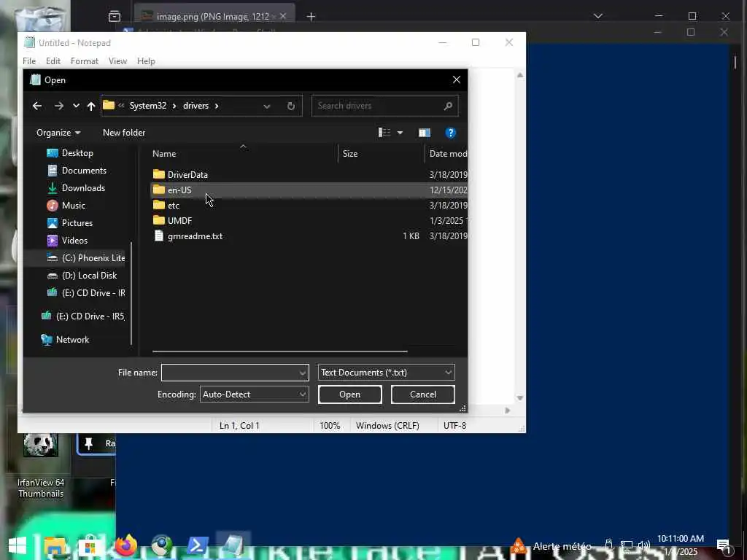
Task: Go forward in the Open dialog
Action: [58, 106]
